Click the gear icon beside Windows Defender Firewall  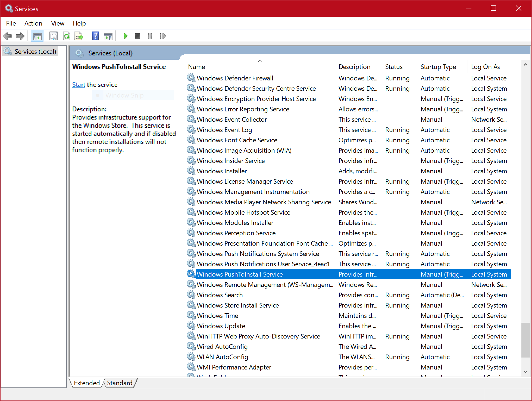[x=191, y=78]
